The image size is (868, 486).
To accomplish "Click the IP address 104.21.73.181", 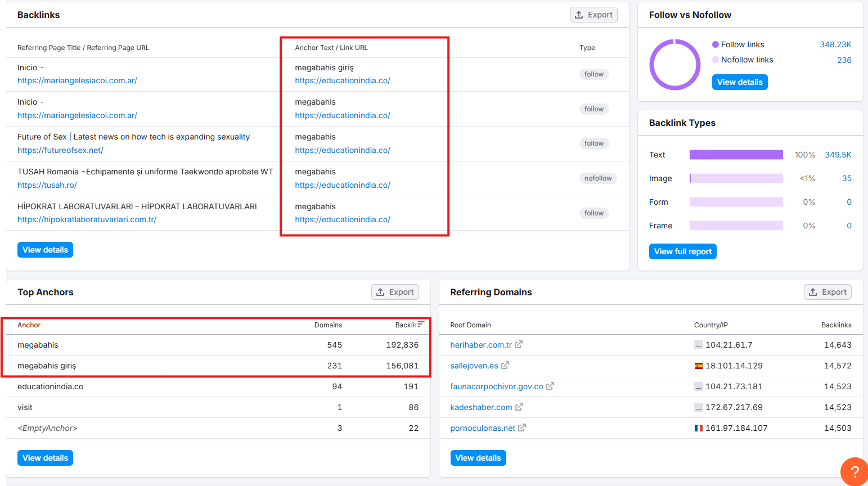I will click(734, 386).
